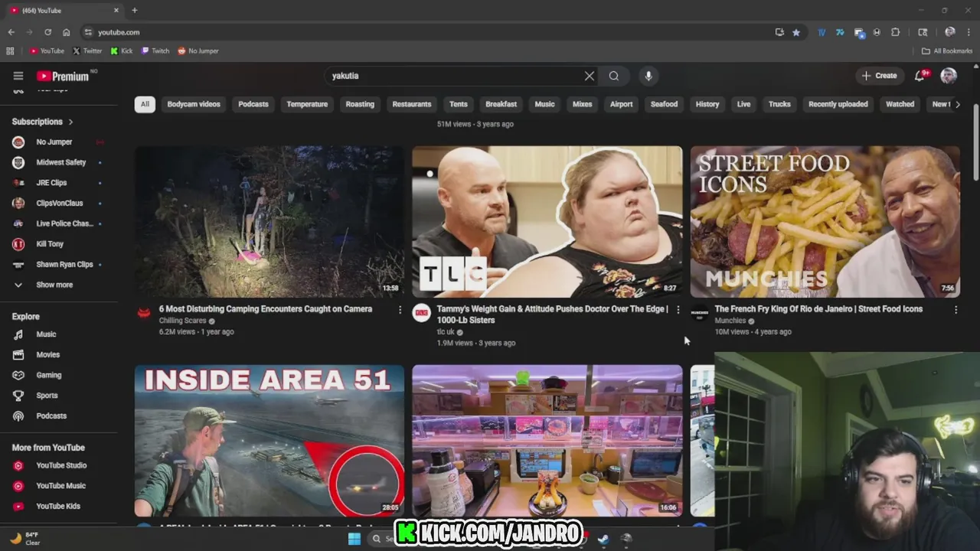
Task: Open the browser extensions puzzle icon
Action: [x=896, y=32]
